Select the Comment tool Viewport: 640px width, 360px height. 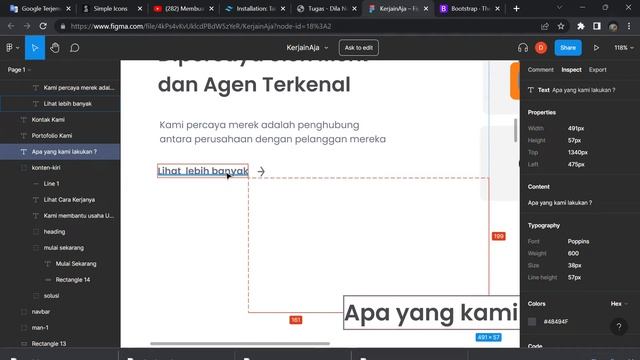[74, 48]
